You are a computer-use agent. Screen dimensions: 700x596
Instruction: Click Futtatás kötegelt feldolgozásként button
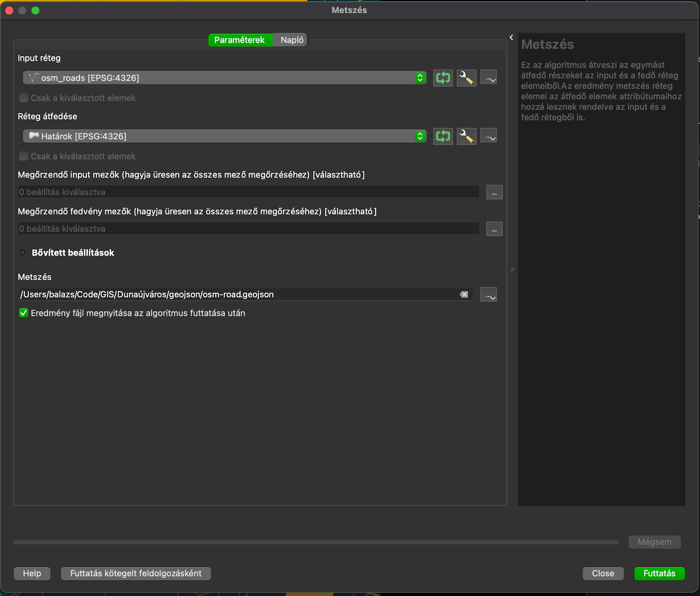click(136, 573)
